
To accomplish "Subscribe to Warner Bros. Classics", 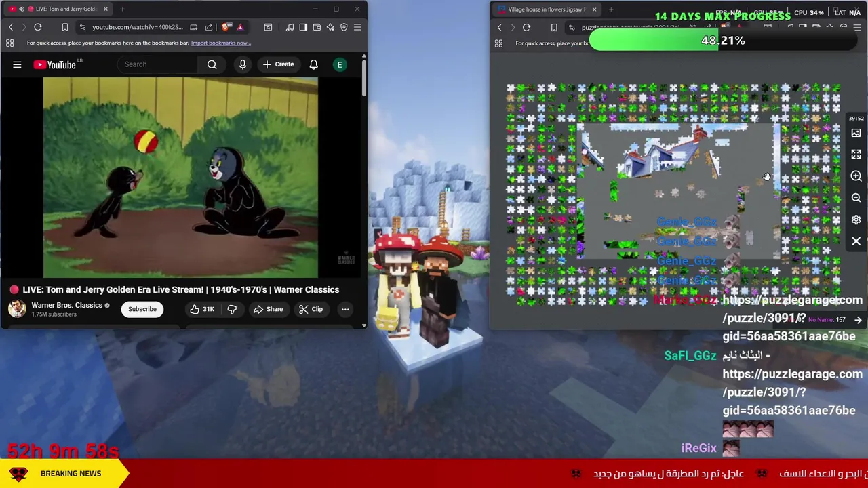I will [142, 309].
